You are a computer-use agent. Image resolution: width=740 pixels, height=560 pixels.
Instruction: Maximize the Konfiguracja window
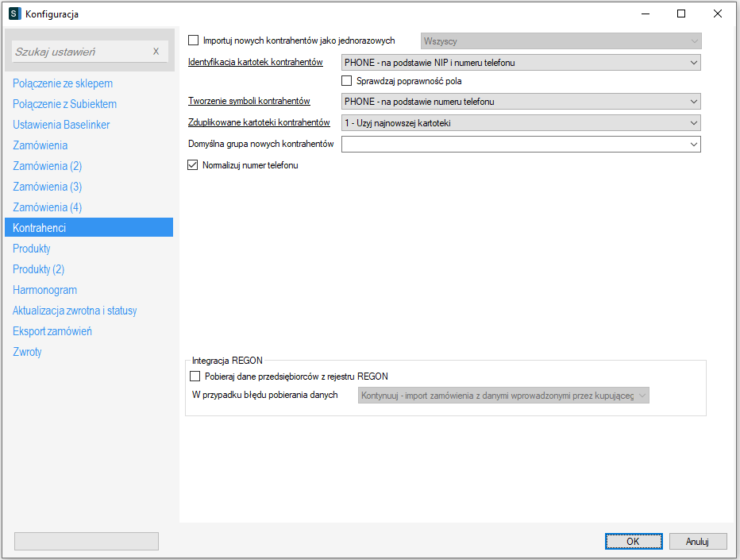point(681,14)
